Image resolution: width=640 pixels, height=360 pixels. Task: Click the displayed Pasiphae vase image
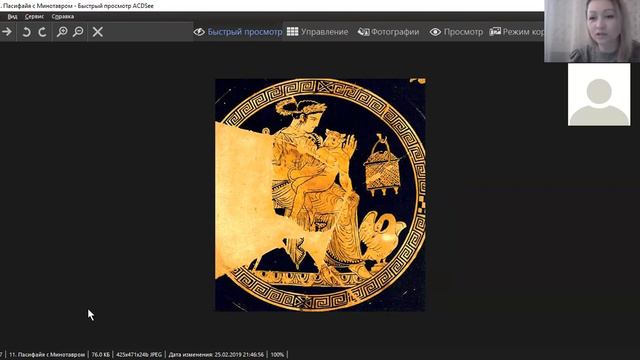(320, 195)
